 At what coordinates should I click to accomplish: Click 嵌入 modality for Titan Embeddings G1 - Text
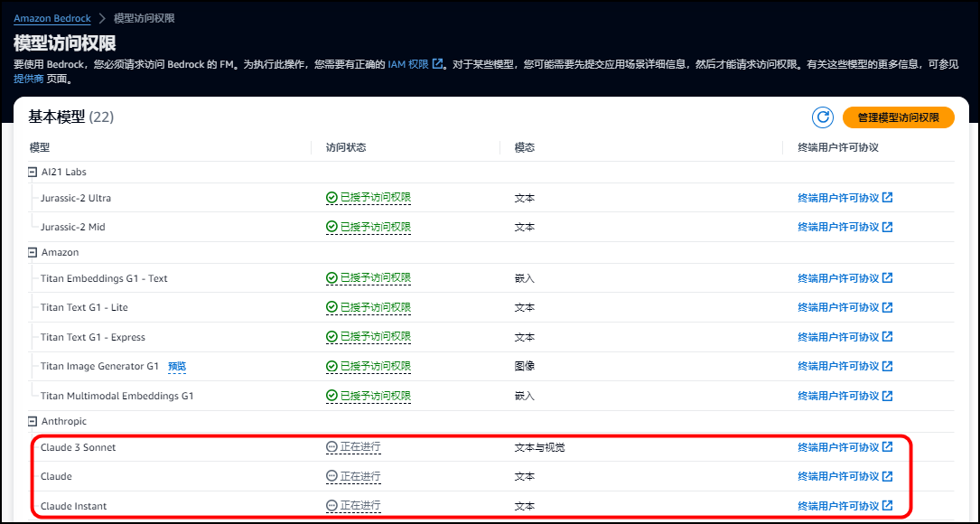pos(525,278)
